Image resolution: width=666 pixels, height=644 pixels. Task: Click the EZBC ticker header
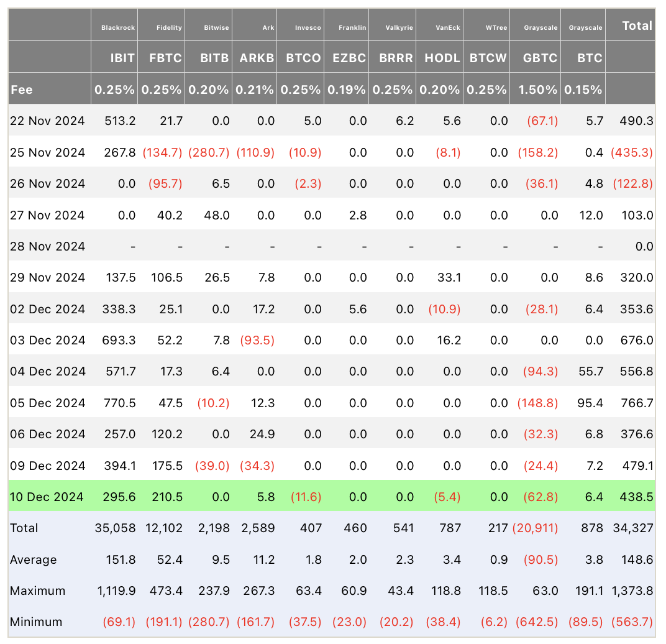(x=349, y=58)
